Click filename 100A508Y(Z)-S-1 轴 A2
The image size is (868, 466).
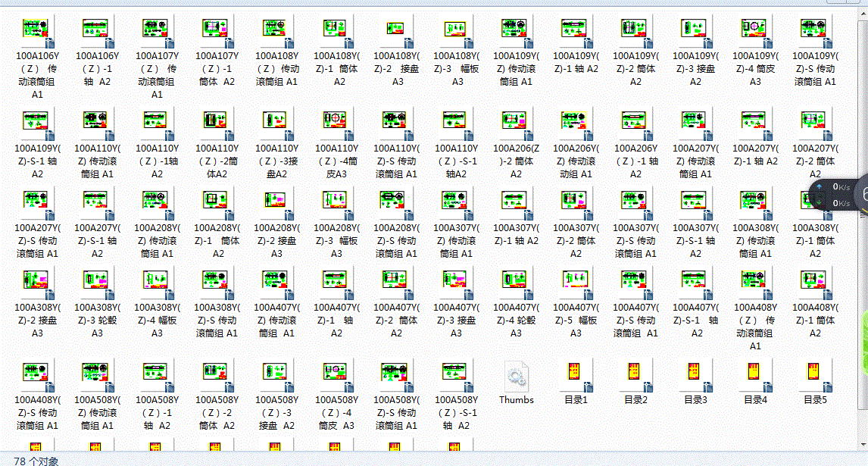(x=456, y=413)
